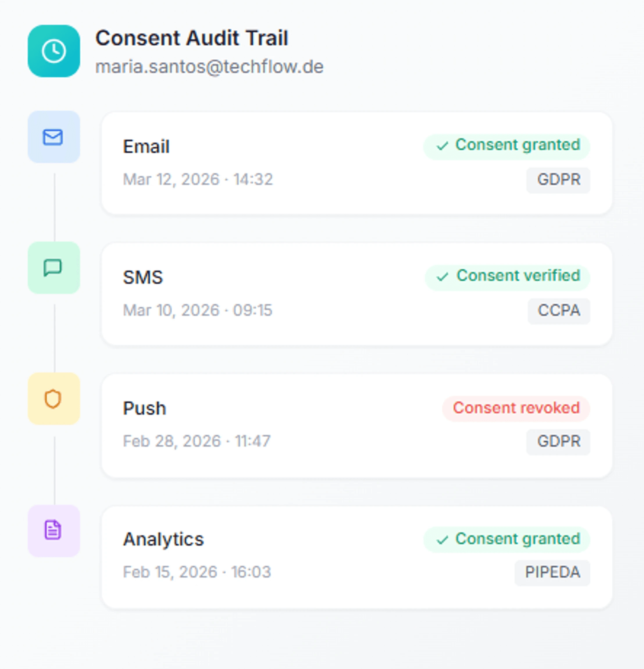Toggle the Consent revoked status for Push
The height and width of the screenshot is (669, 644).
tap(516, 408)
